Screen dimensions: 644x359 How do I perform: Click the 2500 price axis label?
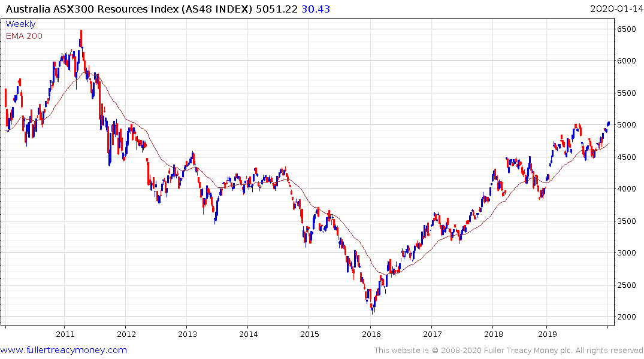pyautogui.click(x=626, y=285)
